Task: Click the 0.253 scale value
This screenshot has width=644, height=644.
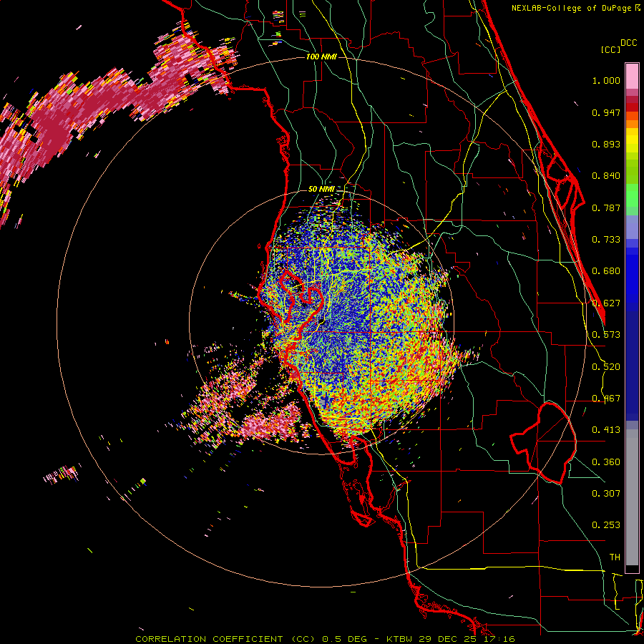Action: [606, 525]
